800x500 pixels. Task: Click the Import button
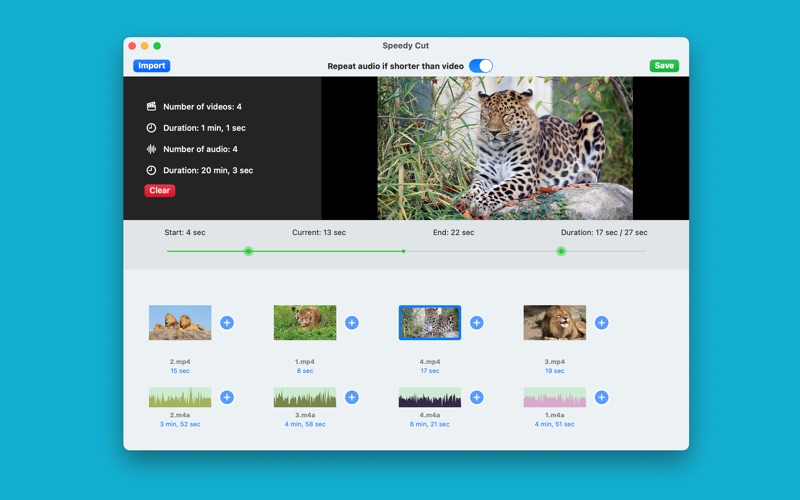152,66
